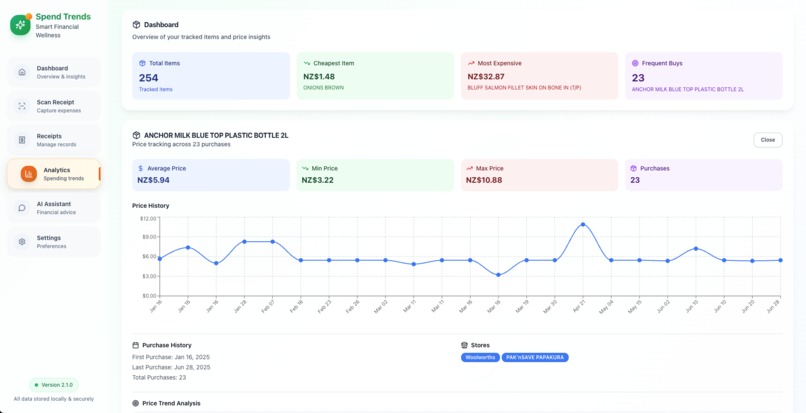Click the icon beside Price Trend Analysis

pos(136,403)
